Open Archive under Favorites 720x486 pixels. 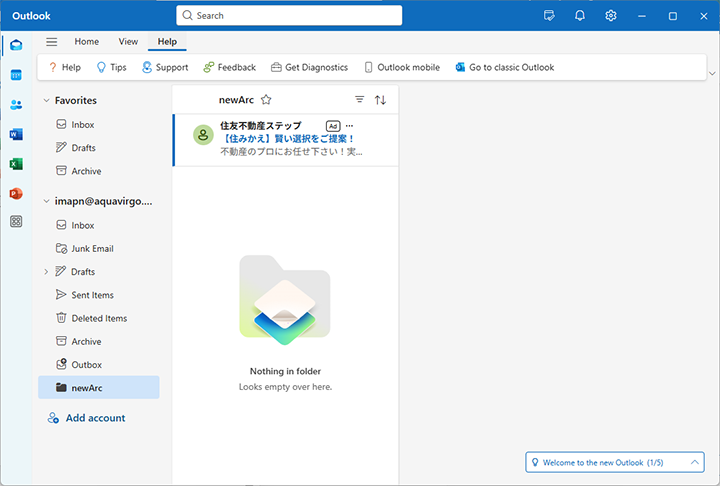point(99,171)
